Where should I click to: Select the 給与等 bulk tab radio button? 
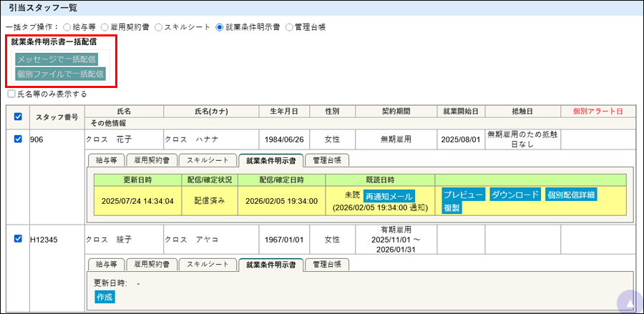(x=67, y=27)
